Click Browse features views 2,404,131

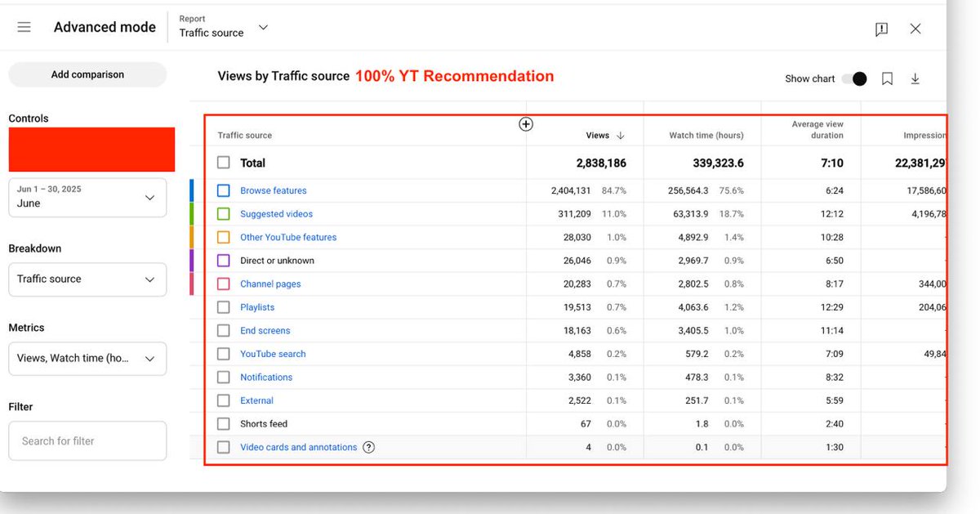click(571, 190)
